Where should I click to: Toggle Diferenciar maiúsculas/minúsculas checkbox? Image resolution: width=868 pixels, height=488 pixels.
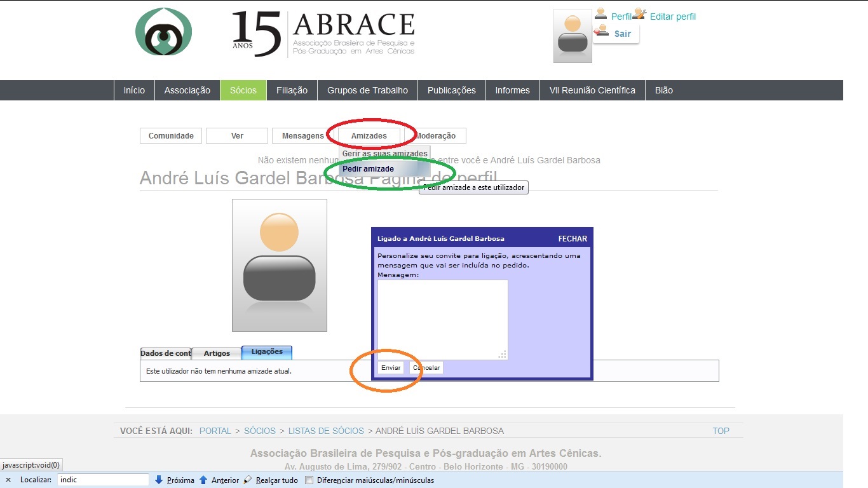point(309,480)
